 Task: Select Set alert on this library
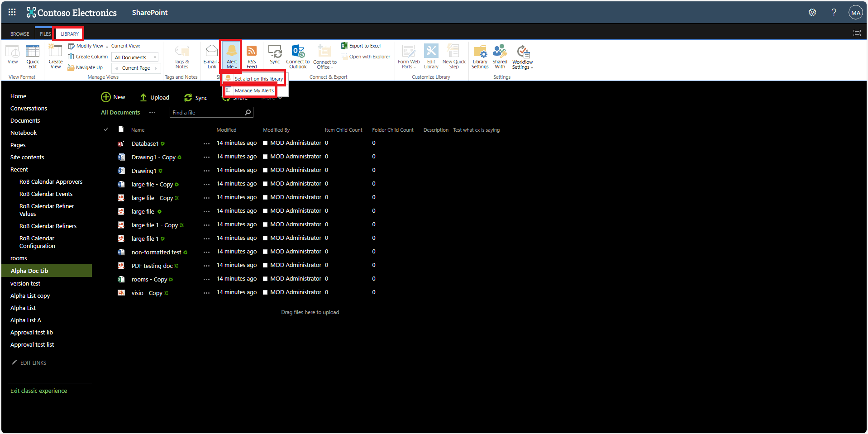click(254, 79)
